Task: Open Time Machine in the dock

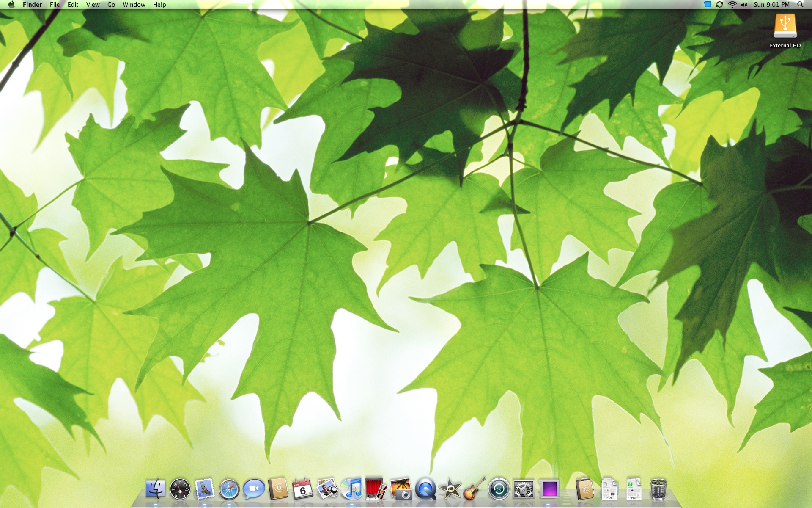Action: tap(499, 489)
